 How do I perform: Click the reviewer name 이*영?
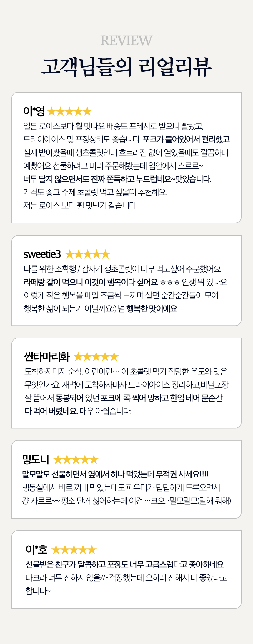click(34, 111)
